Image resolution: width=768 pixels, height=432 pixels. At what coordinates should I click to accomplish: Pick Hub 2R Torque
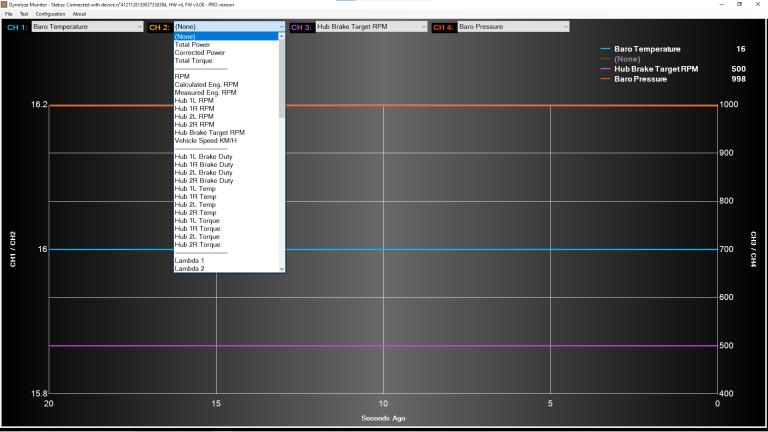[226, 245]
